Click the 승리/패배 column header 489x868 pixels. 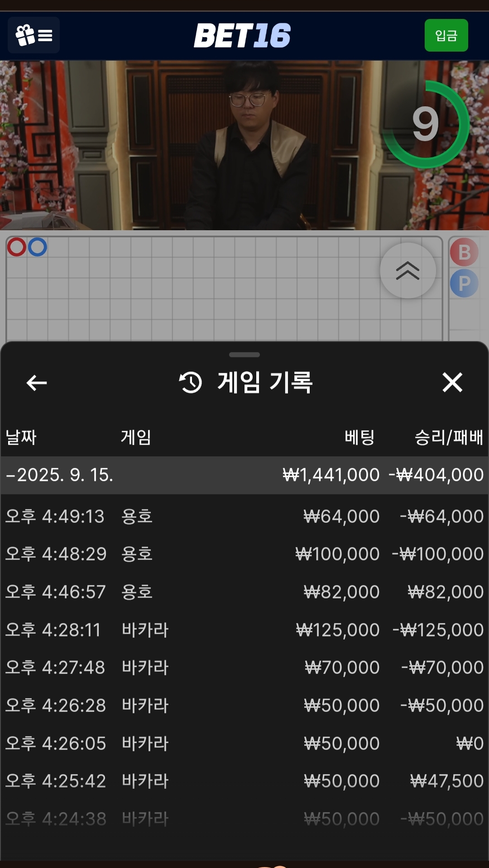449,437
